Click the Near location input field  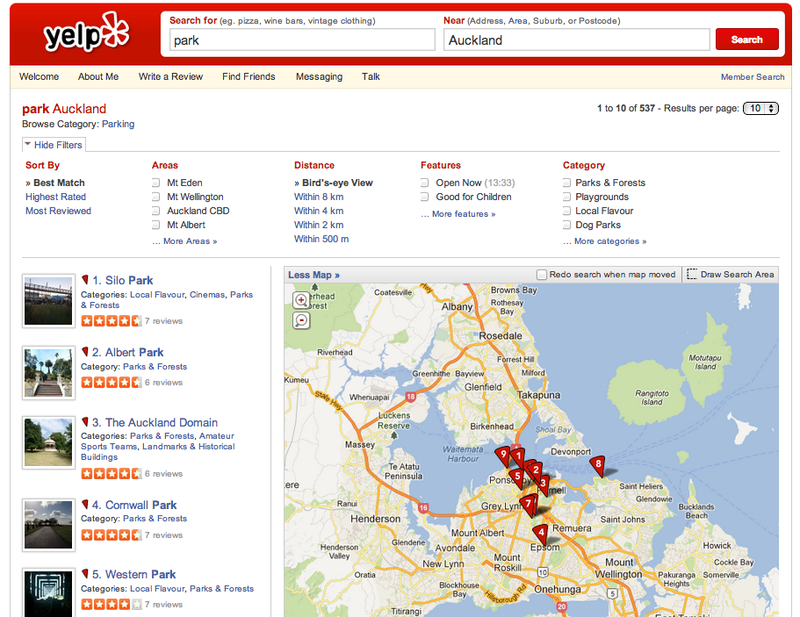coord(577,40)
